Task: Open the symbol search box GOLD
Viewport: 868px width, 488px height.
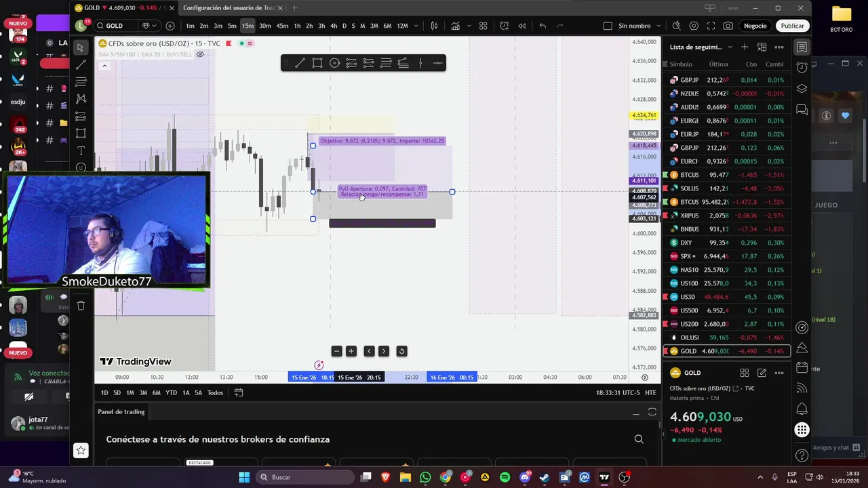Action: 115,26
